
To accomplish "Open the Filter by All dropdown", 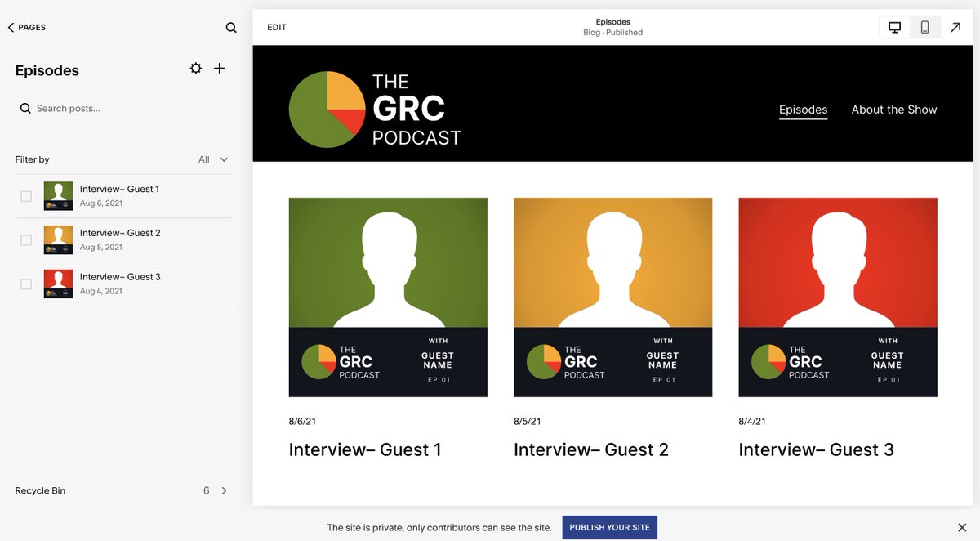I will point(213,159).
